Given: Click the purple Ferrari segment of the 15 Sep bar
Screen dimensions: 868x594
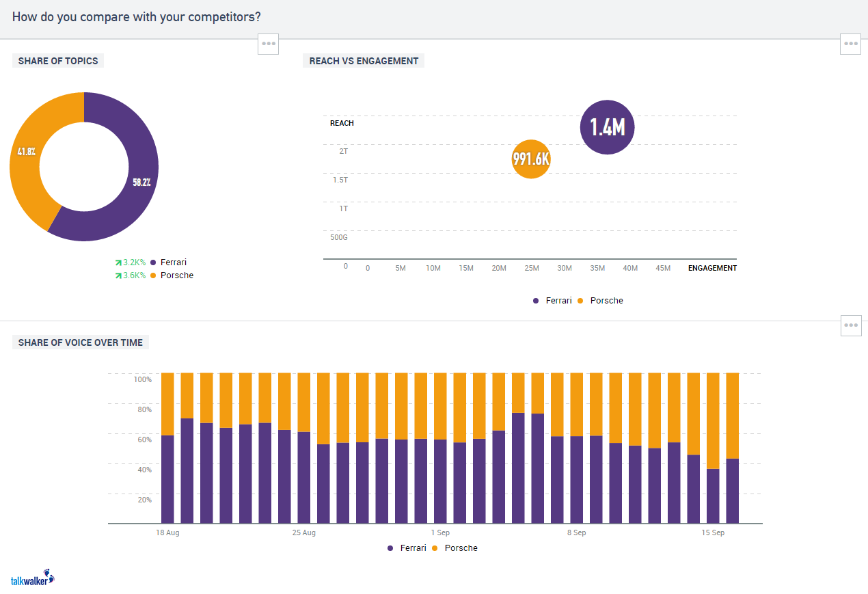Looking at the screenshot, I should coord(714,496).
